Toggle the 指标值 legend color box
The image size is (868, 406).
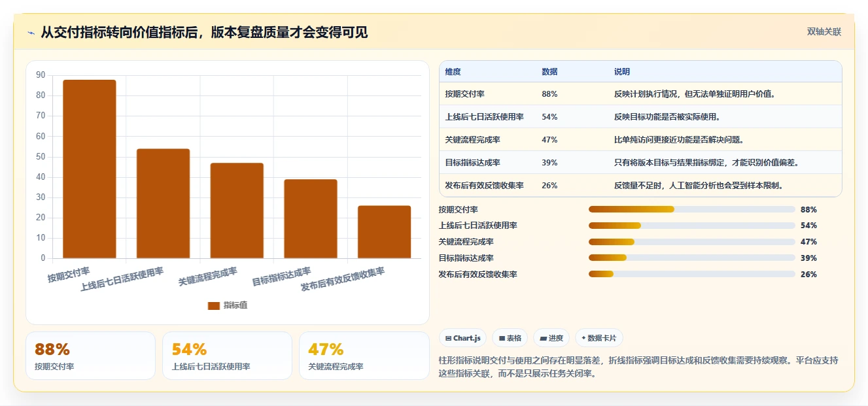coord(214,305)
